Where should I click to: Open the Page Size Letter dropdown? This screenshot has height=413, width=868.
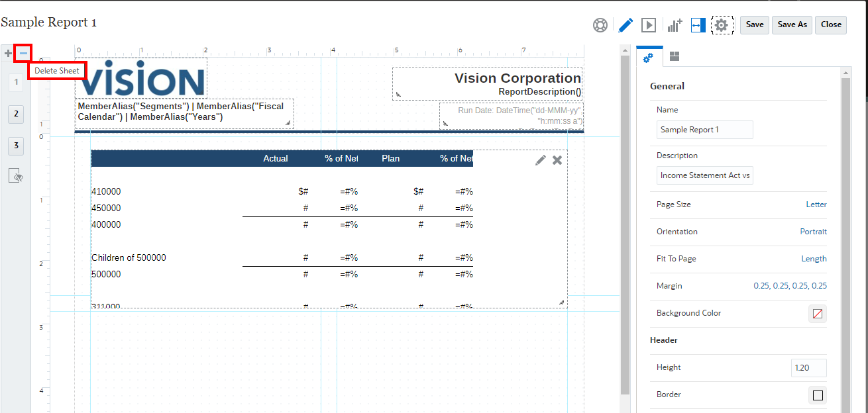pyautogui.click(x=816, y=205)
